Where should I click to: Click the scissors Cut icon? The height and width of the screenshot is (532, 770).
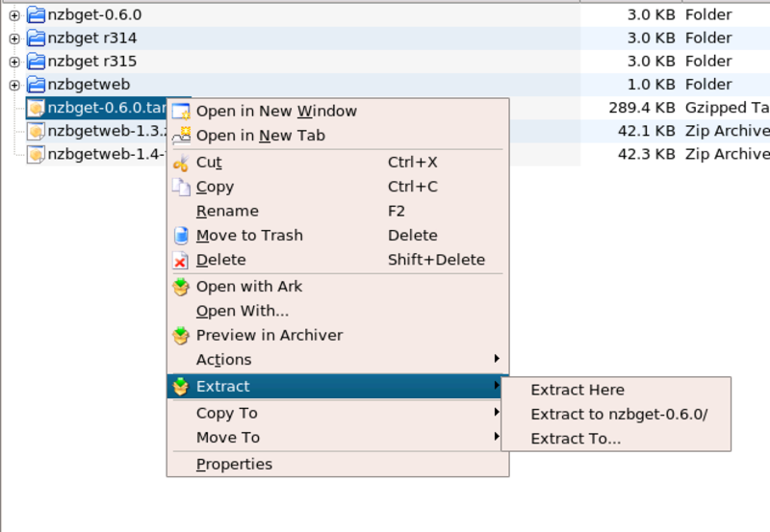point(181,163)
